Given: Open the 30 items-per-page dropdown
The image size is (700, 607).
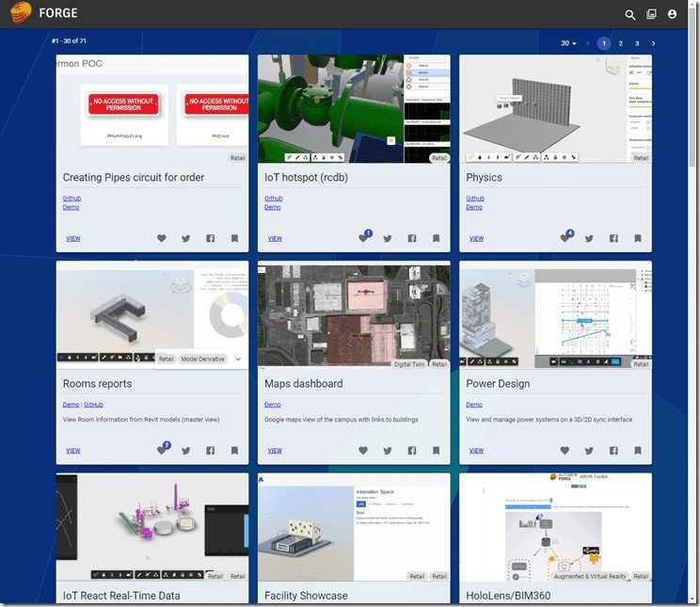Looking at the screenshot, I should pos(568,43).
